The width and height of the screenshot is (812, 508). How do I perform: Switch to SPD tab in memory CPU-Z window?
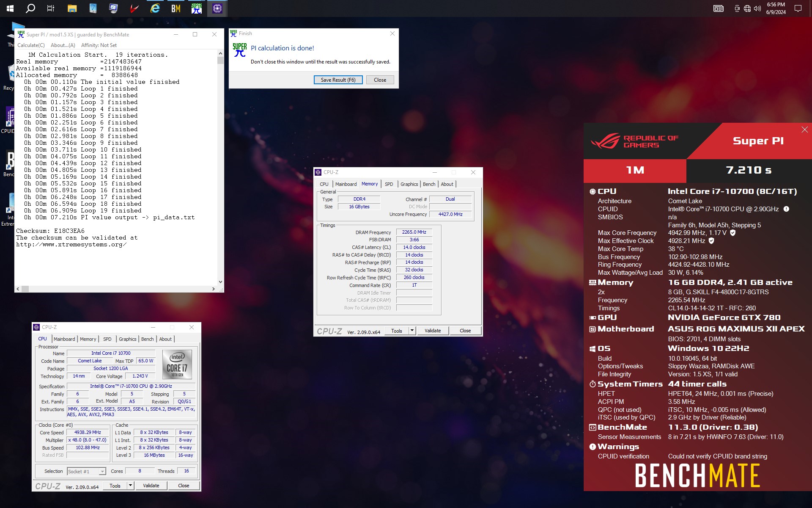pos(389,184)
